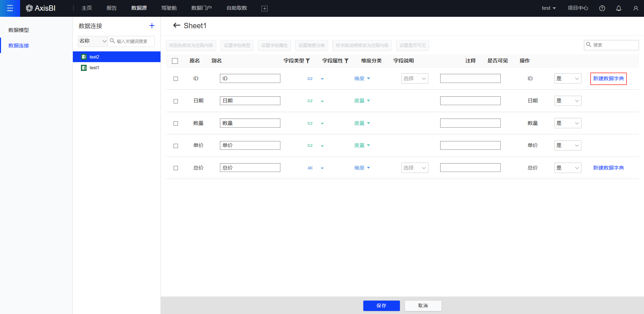The height and width of the screenshot is (314, 644).
Task: Open the notifications bell icon
Action: tap(618, 8)
